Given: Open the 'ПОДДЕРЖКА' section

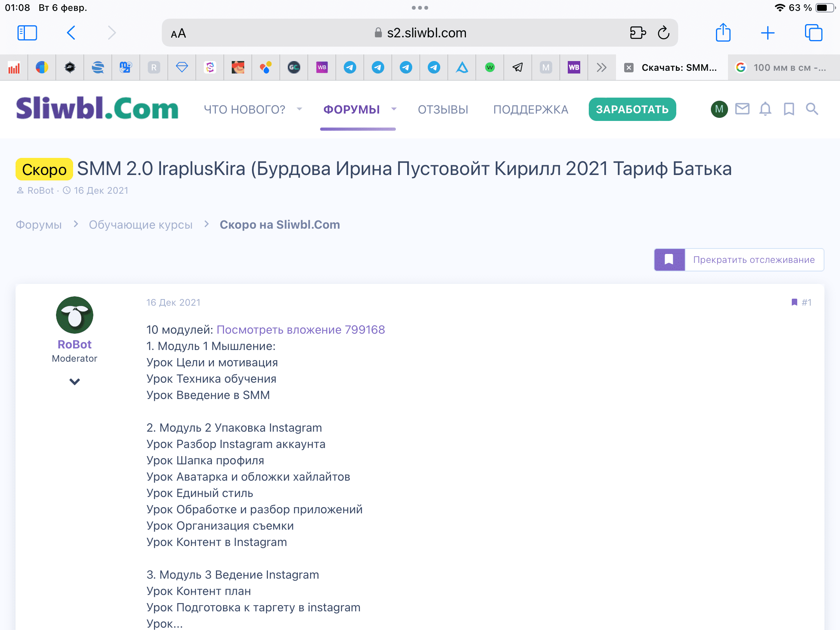Looking at the screenshot, I should 531,110.
